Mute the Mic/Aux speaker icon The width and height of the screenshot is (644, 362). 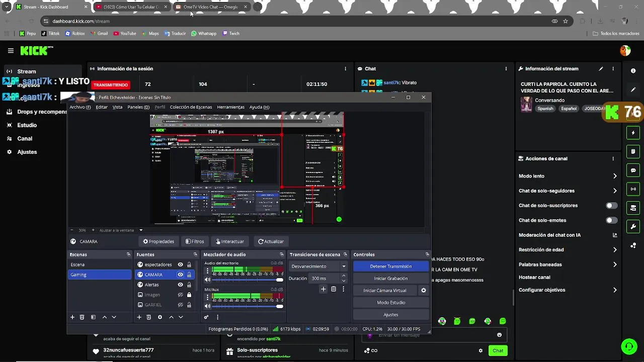click(207, 306)
